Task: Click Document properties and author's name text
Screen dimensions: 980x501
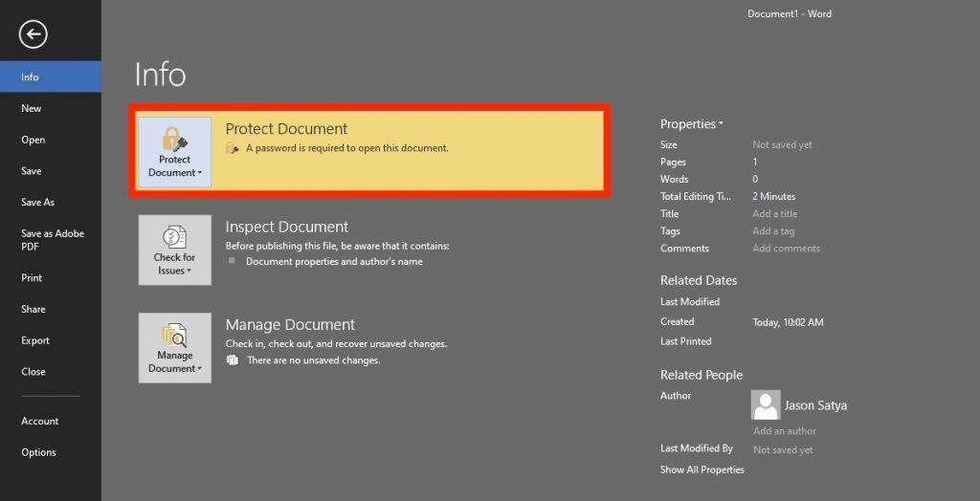Action: point(334,261)
